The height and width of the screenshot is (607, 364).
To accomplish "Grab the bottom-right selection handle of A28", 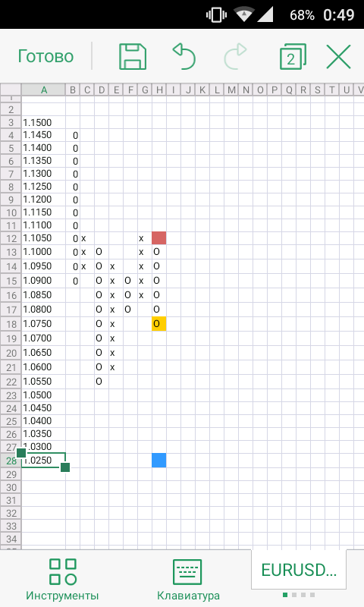I will tap(65, 467).
